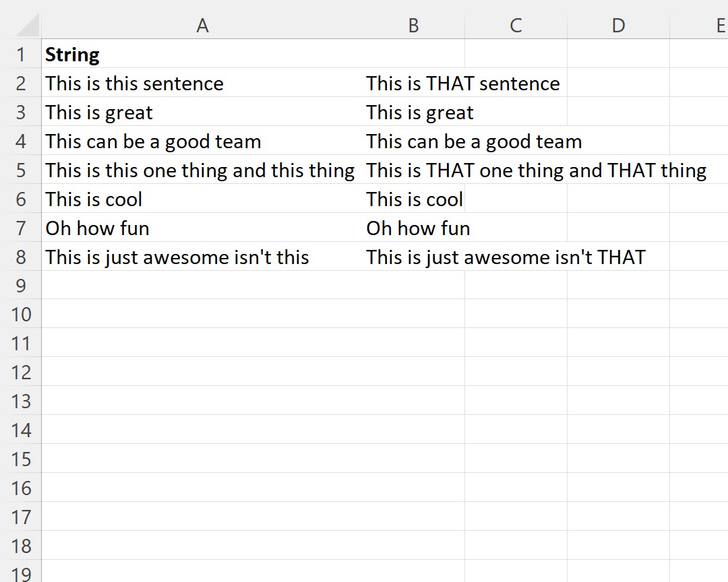The width and height of the screenshot is (728, 582).
Task: Select cell B5 with two THAT words
Action: [x=413, y=170]
